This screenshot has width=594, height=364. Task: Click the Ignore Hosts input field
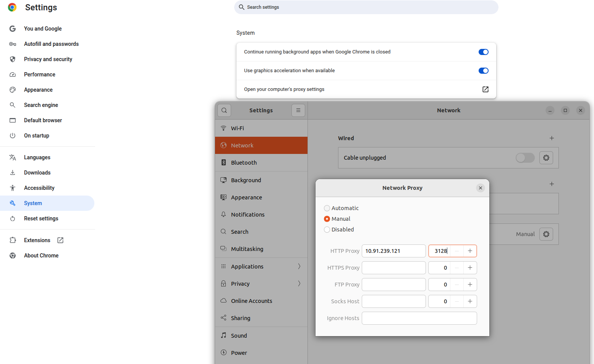click(x=419, y=318)
